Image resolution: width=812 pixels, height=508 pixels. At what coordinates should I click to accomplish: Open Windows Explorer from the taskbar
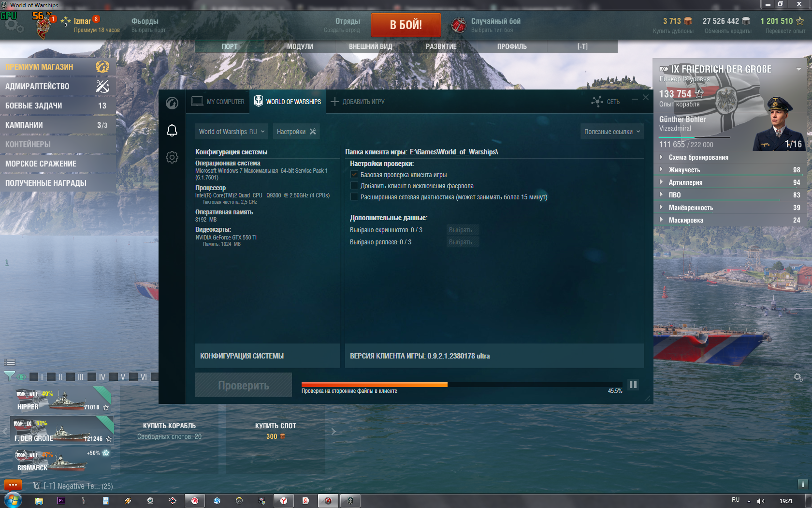pyautogui.click(x=39, y=501)
